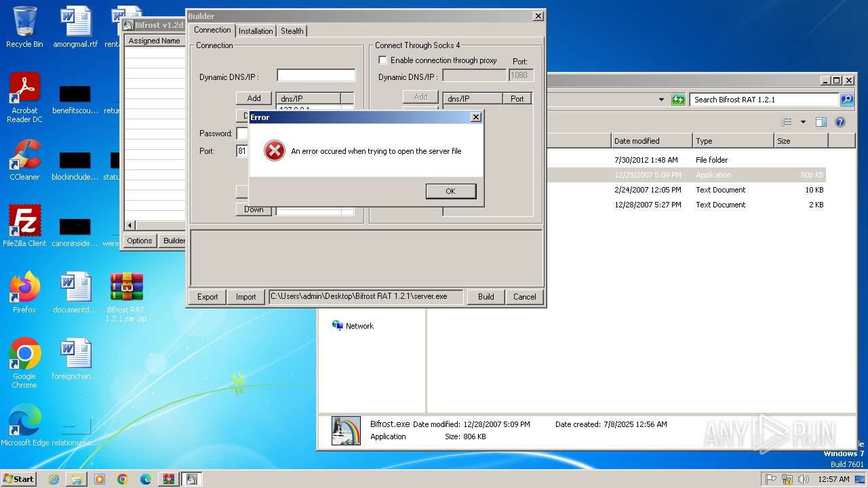Click the WinRAR taskbar button
868x488 pixels.
click(x=169, y=479)
